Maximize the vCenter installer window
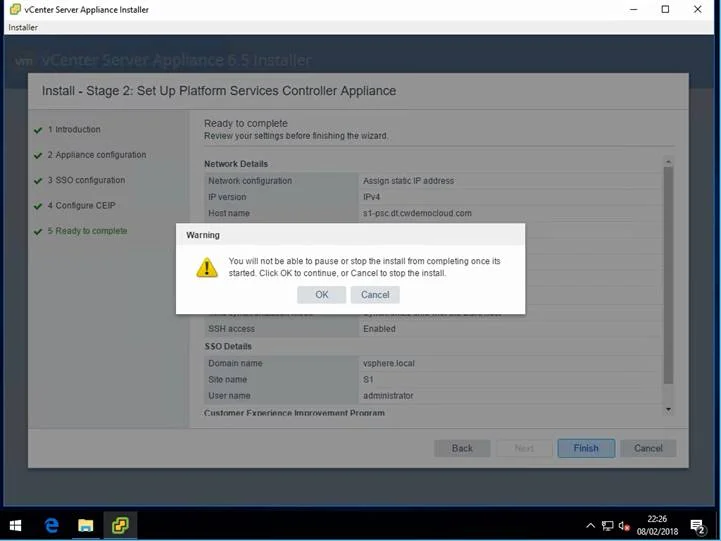This screenshot has width=721, height=541. coord(665,9)
